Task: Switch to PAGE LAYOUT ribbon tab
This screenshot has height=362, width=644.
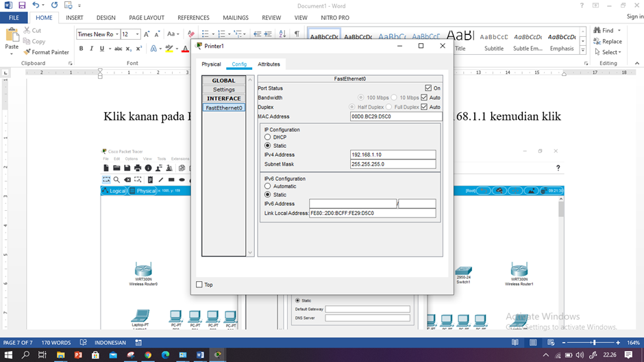Action: (147, 18)
